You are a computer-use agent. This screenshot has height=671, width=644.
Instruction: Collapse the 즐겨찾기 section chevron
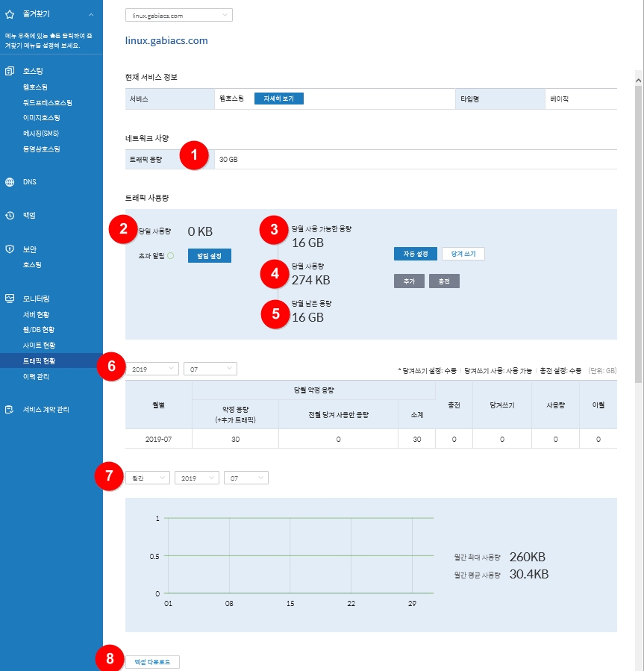(x=90, y=14)
